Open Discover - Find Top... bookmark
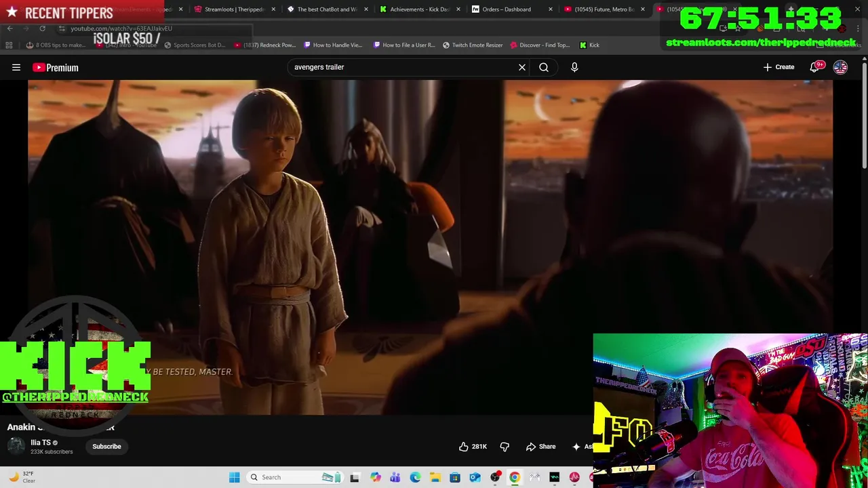 pyautogui.click(x=540, y=45)
